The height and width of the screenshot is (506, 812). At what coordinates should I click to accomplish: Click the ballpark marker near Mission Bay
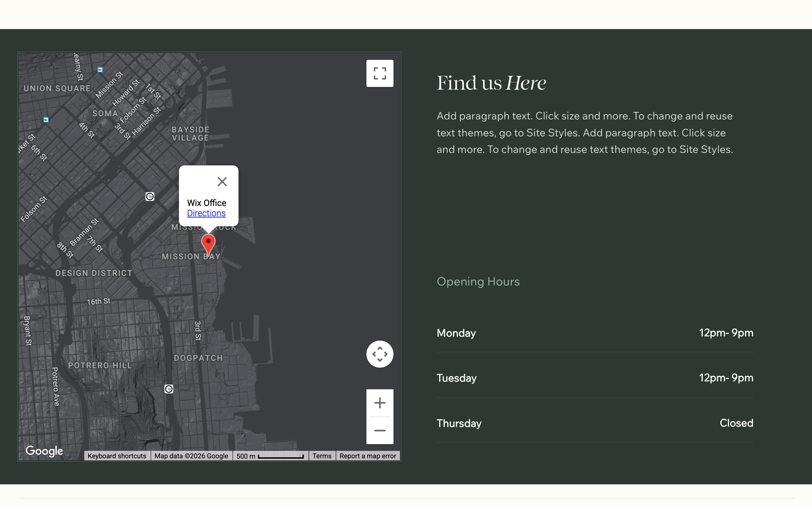coord(150,197)
